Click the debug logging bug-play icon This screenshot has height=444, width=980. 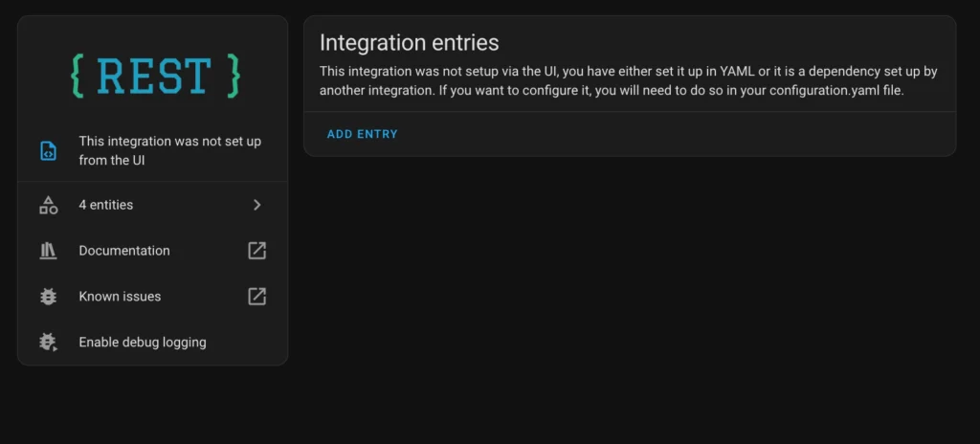coord(48,342)
